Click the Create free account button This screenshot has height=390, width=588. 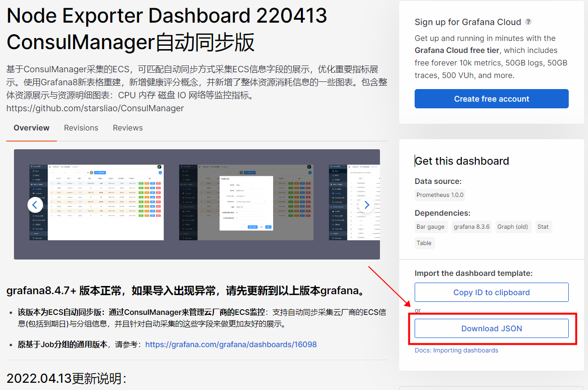(x=492, y=99)
